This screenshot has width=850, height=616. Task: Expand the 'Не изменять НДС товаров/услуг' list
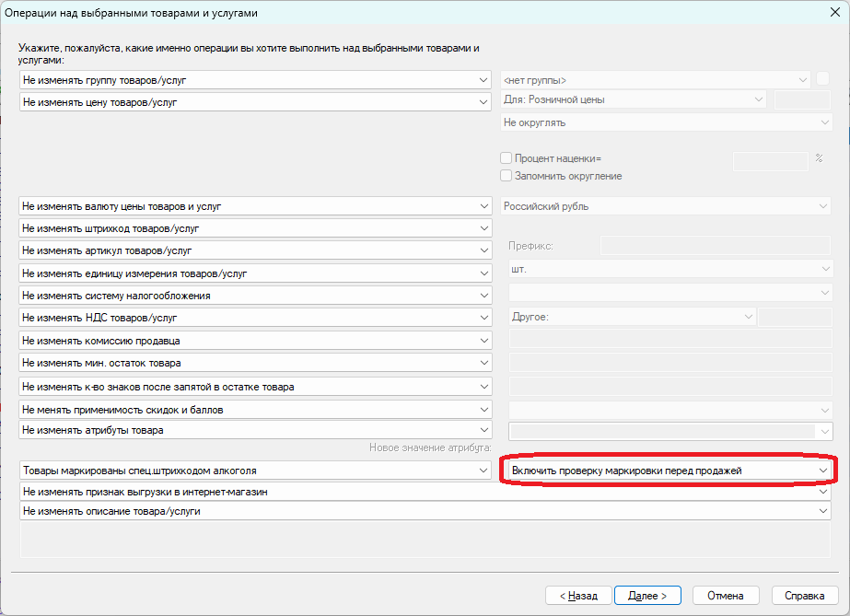(255, 318)
